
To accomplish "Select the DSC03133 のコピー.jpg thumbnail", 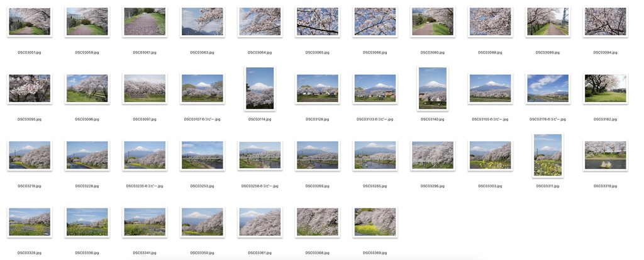I will click(375, 88).
